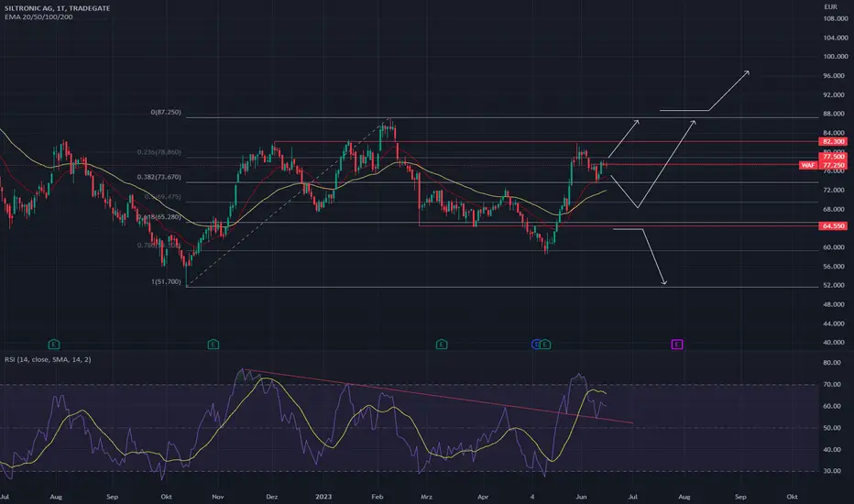Click the Fibonacci 0.382(73.670) level label

(x=159, y=177)
